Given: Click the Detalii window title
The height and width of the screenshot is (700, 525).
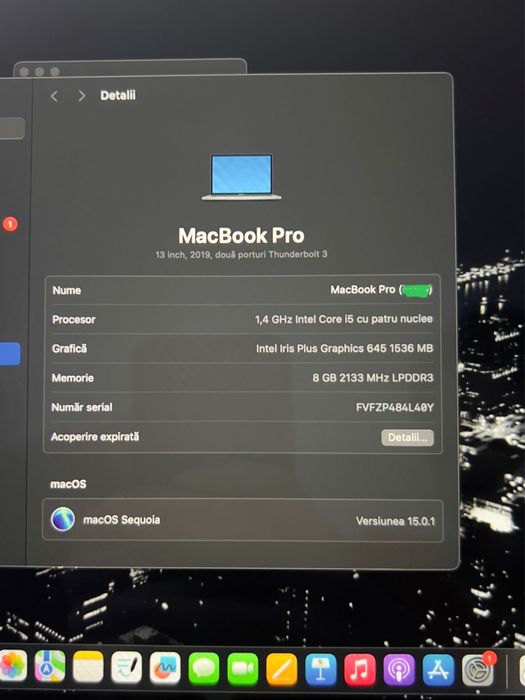Looking at the screenshot, I should click(118, 96).
